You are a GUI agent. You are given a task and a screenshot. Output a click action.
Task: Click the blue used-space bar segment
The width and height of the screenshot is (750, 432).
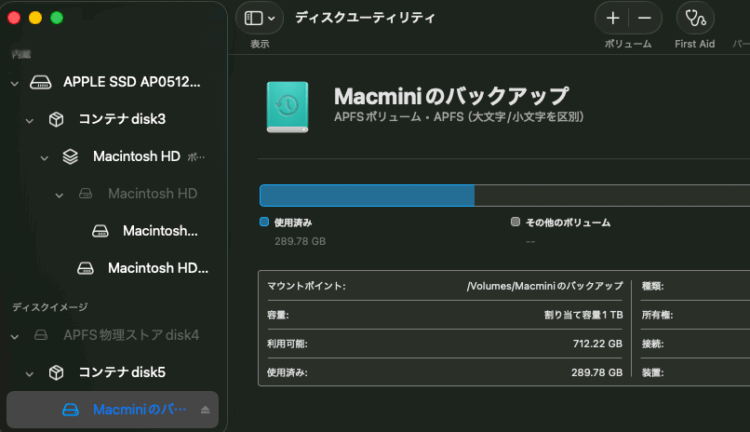(x=367, y=196)
